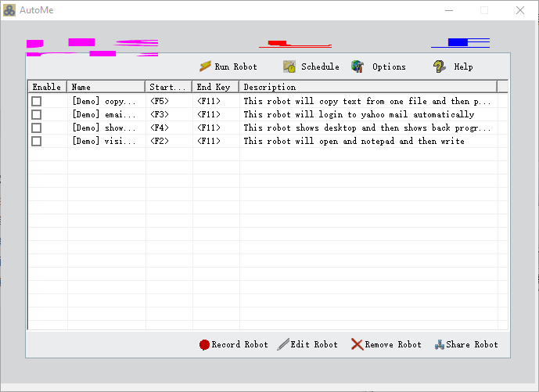Click the <F4> start key cell
Viewport: 539px width, 392px height.
pyautogui.click(x=160, y=128)
